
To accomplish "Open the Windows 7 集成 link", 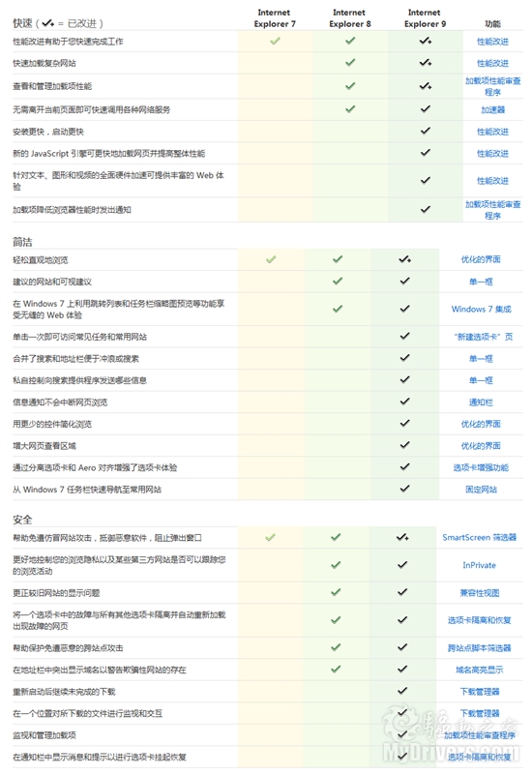I will tap(481, 309).
